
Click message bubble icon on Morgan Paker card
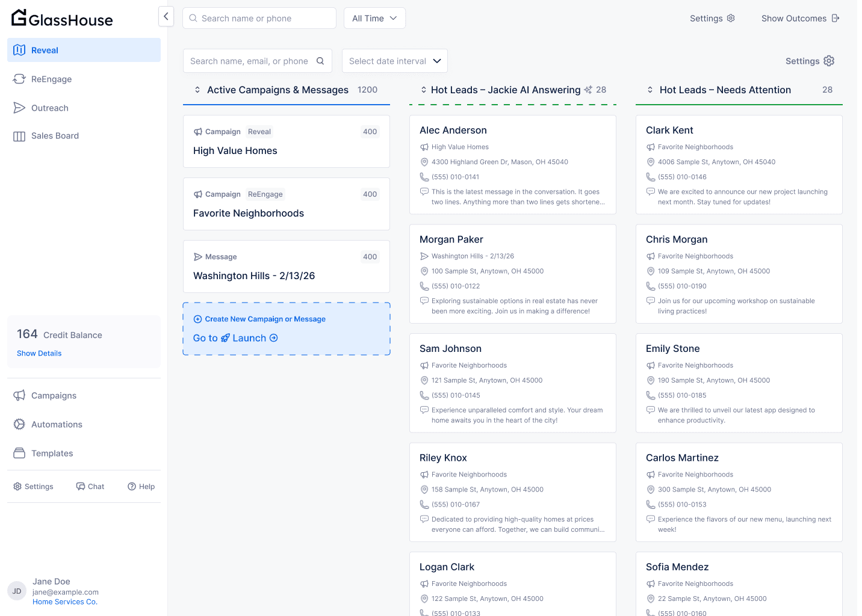424,301
